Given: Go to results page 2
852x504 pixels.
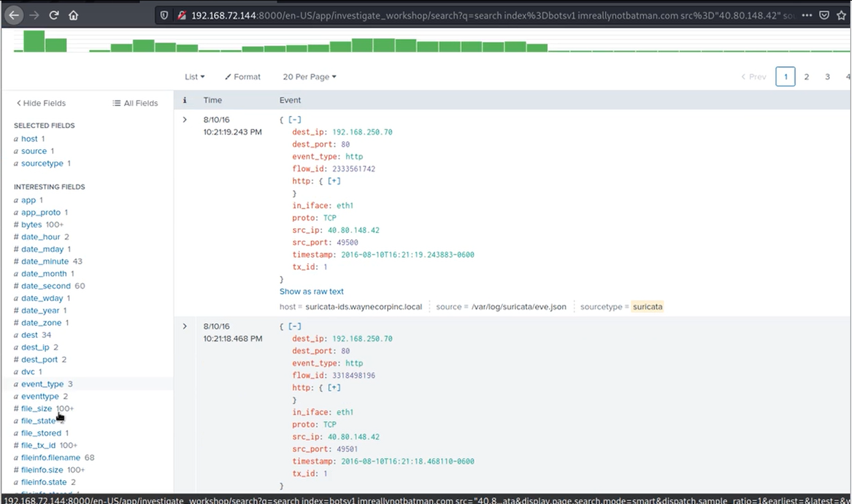Looking at the screenshot, I should point(807,77).
